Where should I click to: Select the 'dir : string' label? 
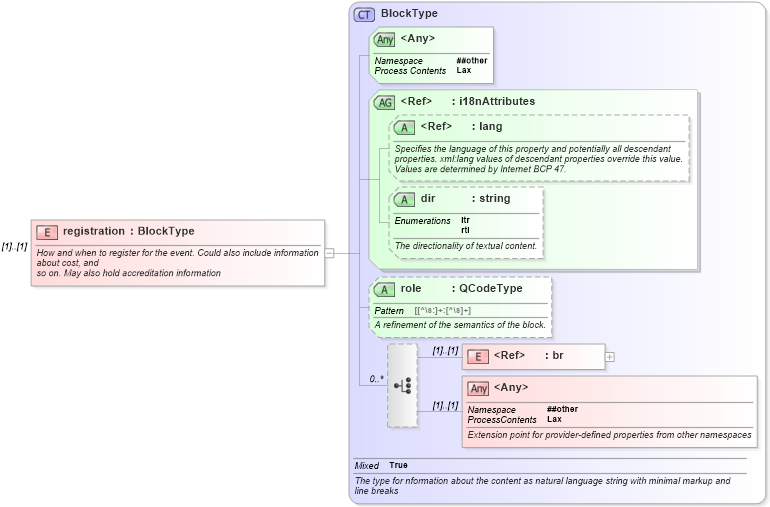point(466,198)
